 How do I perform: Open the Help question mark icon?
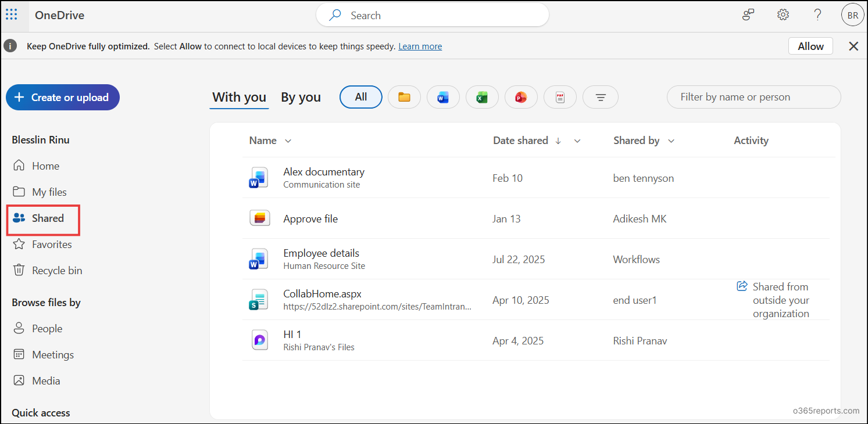[817, 15]
